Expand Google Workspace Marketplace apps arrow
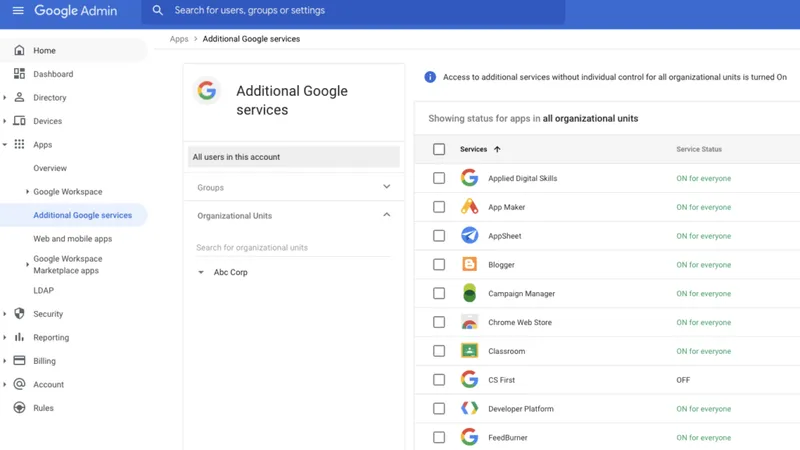Viewport: 800px width, 450px height. (x=27, y=264)
